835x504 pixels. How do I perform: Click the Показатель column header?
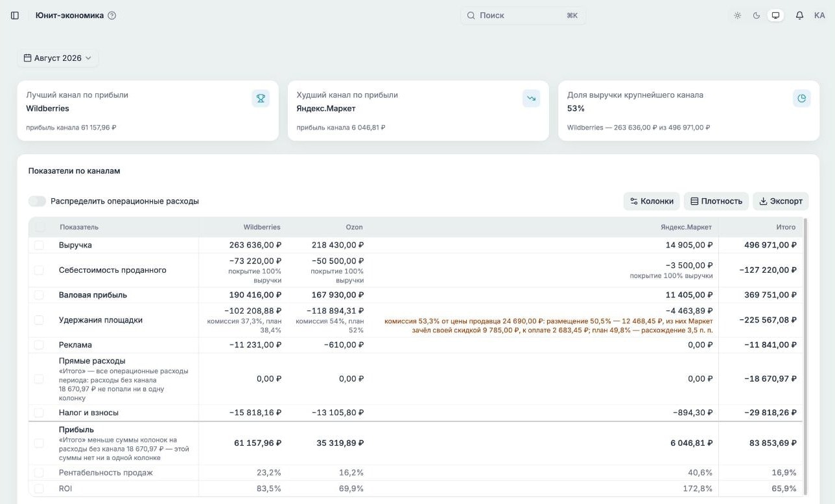[79, 227]
